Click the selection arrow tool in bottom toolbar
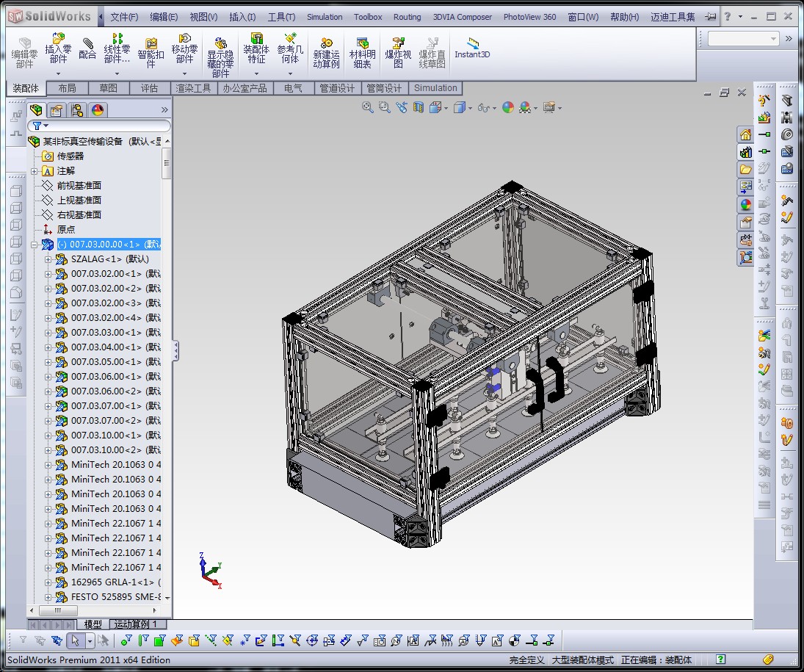The image size is (804, 672). tap(76, 640)
